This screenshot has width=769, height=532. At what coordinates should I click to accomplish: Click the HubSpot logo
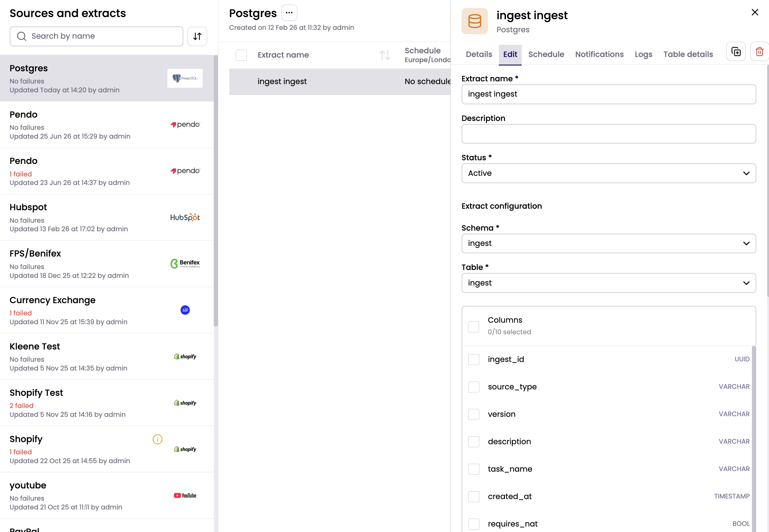[x=185, y=217]
